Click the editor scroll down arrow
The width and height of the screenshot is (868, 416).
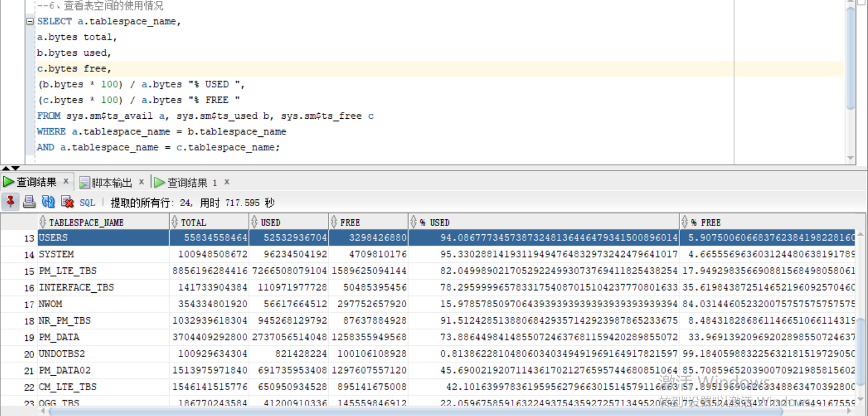coord(851,159)
